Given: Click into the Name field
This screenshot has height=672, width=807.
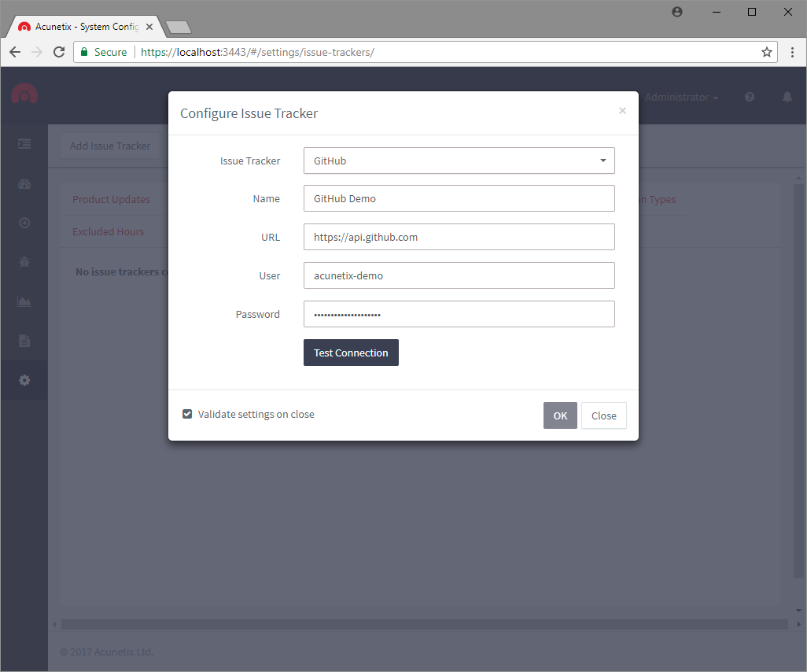Looking at the screenshot, I should [459, 198].
